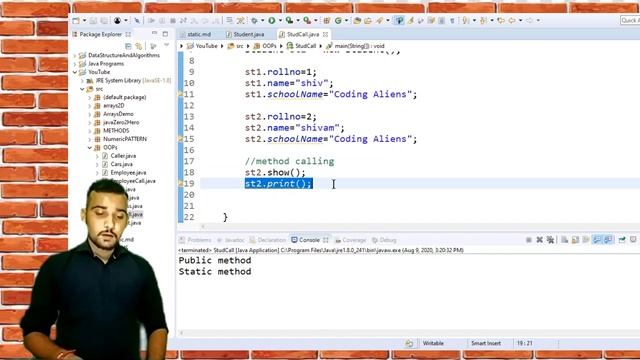Click the Terminate square icon in Console
Image resolution: width=640 pixels, height=360 pixels.
529,240
